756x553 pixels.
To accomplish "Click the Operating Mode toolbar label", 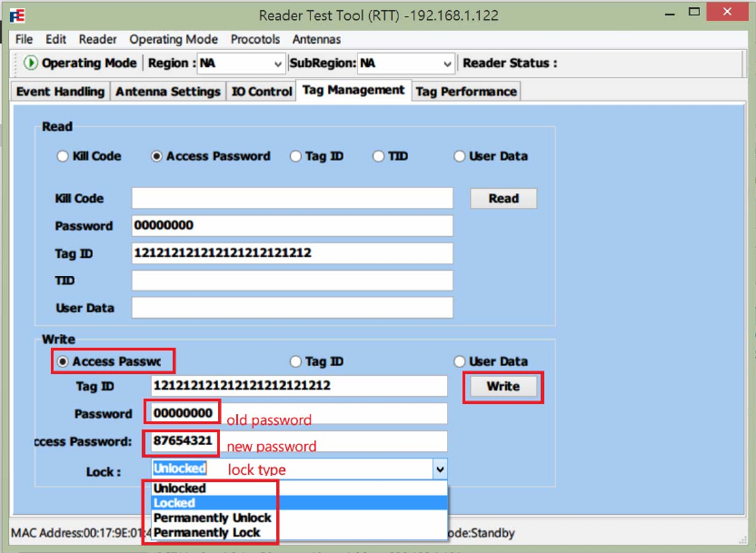I will click(x=89, y=63).
